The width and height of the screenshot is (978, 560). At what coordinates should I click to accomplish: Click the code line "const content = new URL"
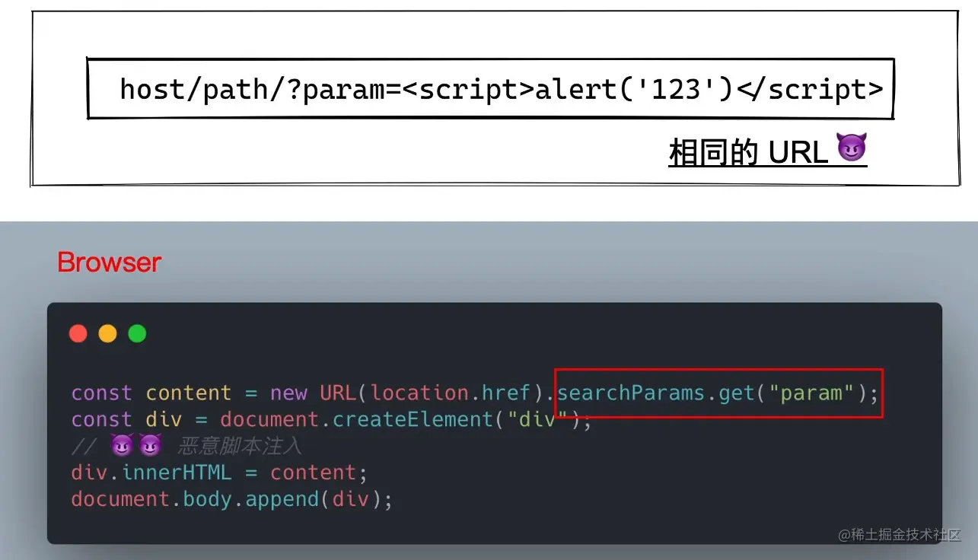tap(475, 393)
